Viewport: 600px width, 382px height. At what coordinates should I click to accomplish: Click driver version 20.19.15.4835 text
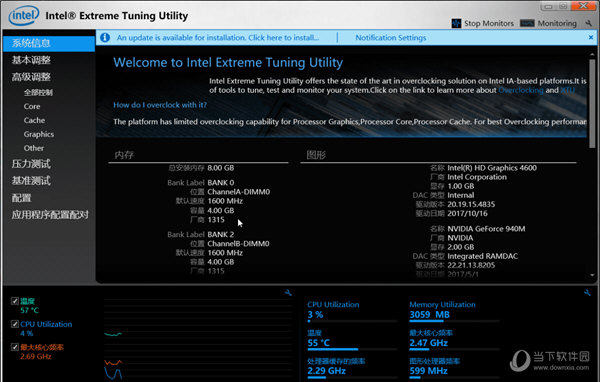coord(471,204)
